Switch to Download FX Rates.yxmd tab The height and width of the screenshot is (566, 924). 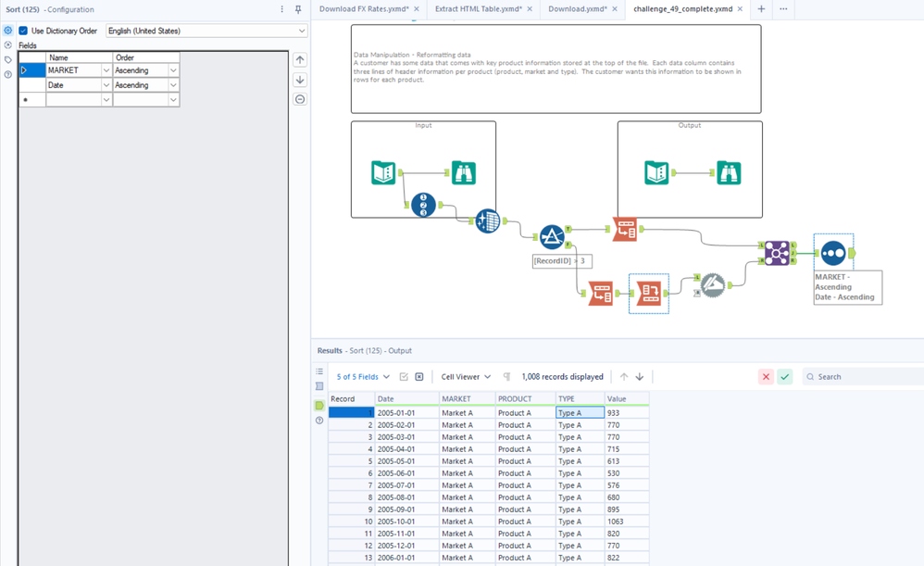[363, 8]
